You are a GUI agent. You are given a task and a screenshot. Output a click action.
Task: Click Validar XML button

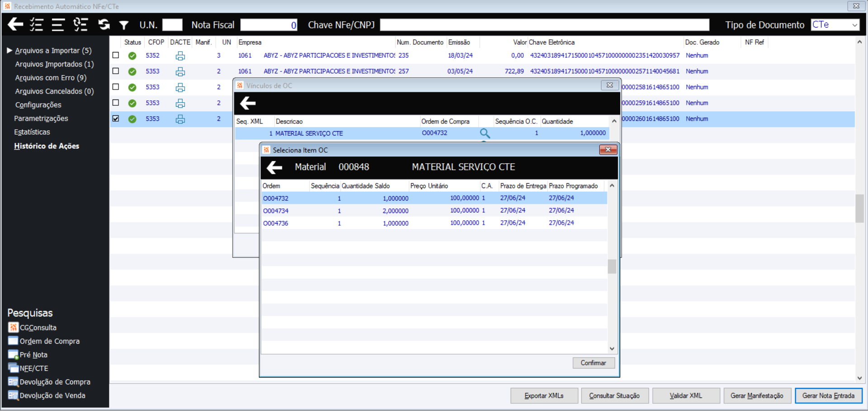(686, 396)
